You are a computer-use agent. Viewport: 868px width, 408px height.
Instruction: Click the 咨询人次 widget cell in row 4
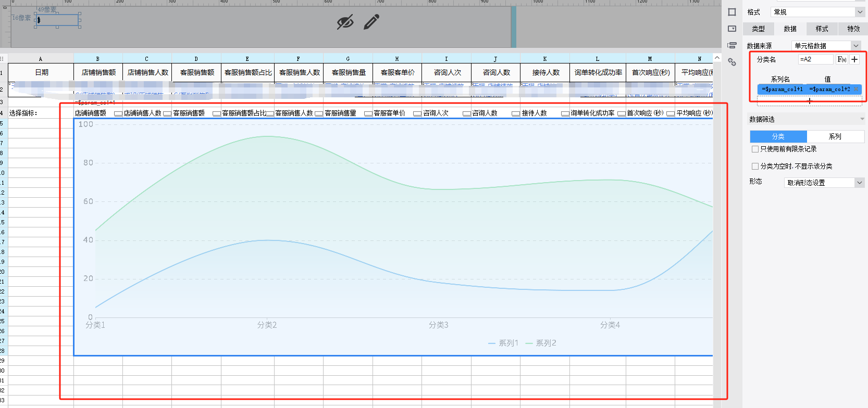point(447,113)
